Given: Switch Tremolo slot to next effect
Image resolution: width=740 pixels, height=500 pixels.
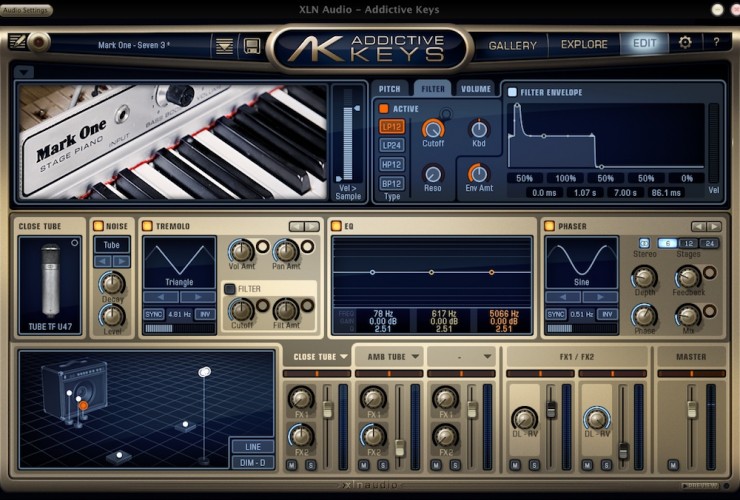Looking at the screenshot, I should [x=312, y=227].
